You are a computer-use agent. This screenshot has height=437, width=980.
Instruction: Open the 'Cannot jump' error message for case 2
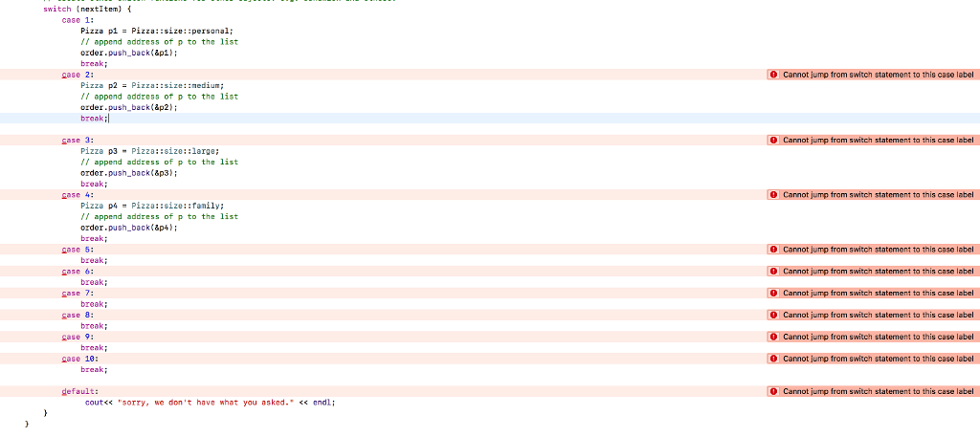click(x=879, y=75)
